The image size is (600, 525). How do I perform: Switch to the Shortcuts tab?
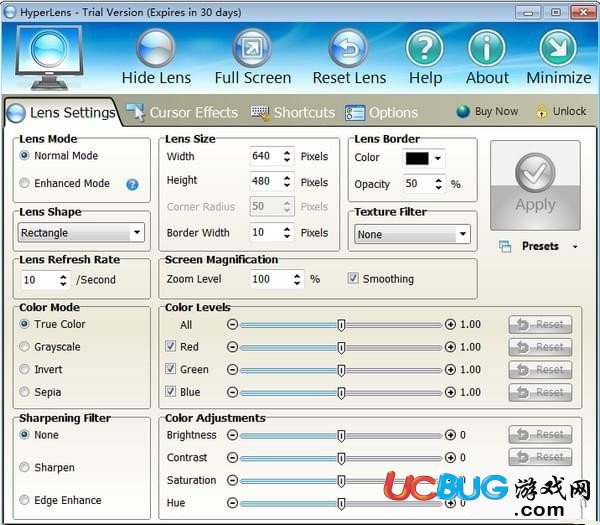[293, 112]
